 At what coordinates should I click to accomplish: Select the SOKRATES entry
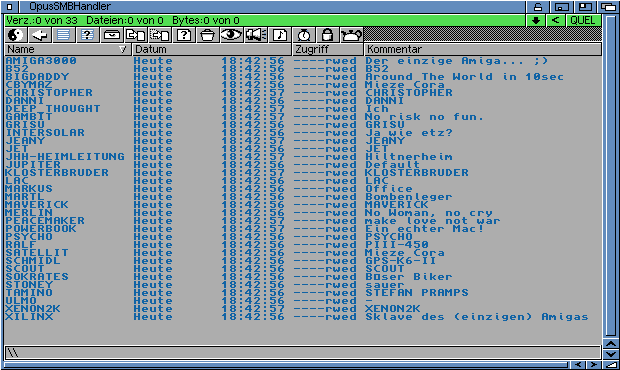click(x=37, y=277)
